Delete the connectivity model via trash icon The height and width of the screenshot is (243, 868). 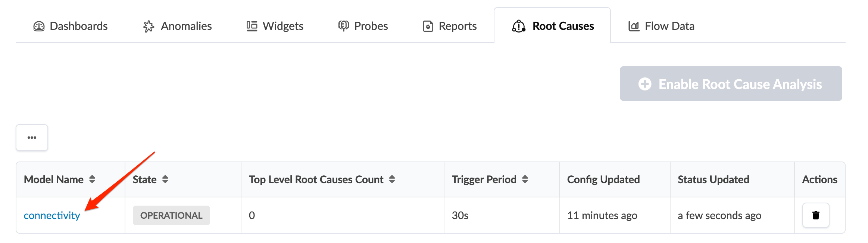click(x=816, y=215)
